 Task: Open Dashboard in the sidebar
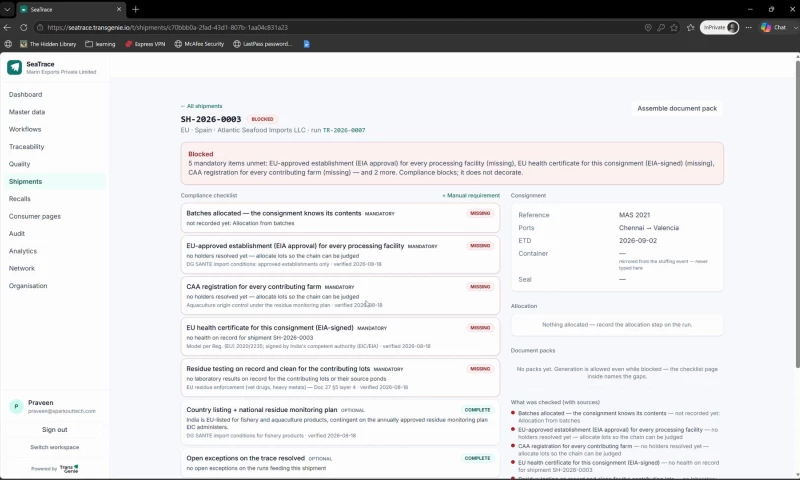(x=26, y=94)
